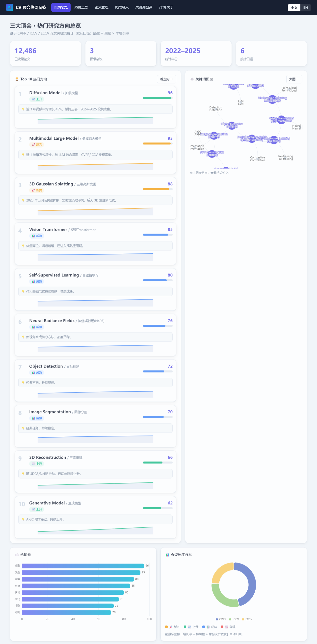Click the Image Segmentation graph node
Image resolution: width=317 pixels, height=644 pixels.
214,135
